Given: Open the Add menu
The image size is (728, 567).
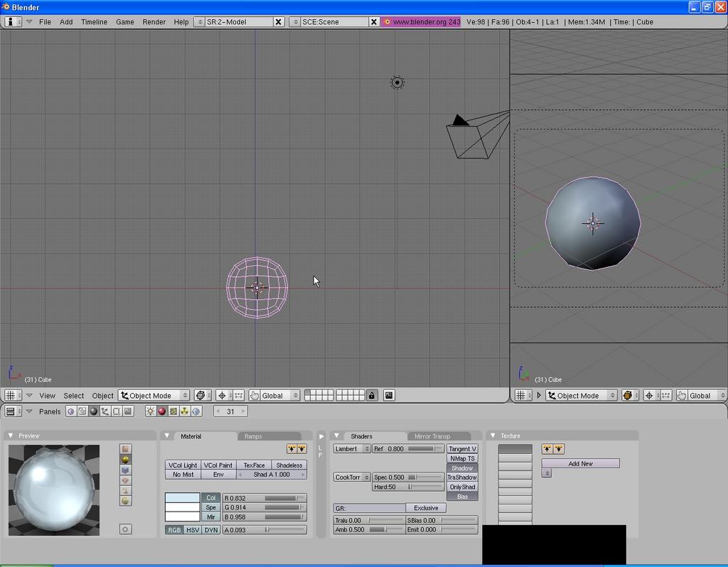Looking at the screenshot, I should [66, 22].
